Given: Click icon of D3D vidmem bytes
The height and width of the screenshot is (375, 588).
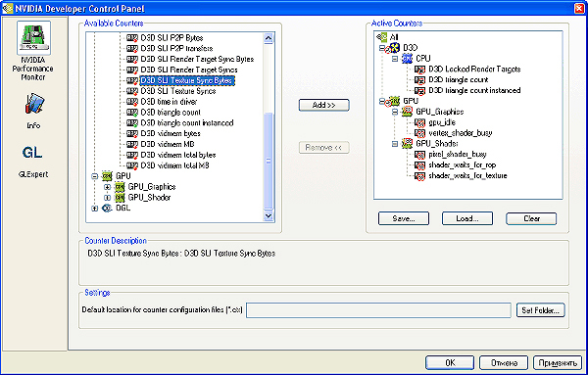Looking at the screenshot, I should [132, 134].
